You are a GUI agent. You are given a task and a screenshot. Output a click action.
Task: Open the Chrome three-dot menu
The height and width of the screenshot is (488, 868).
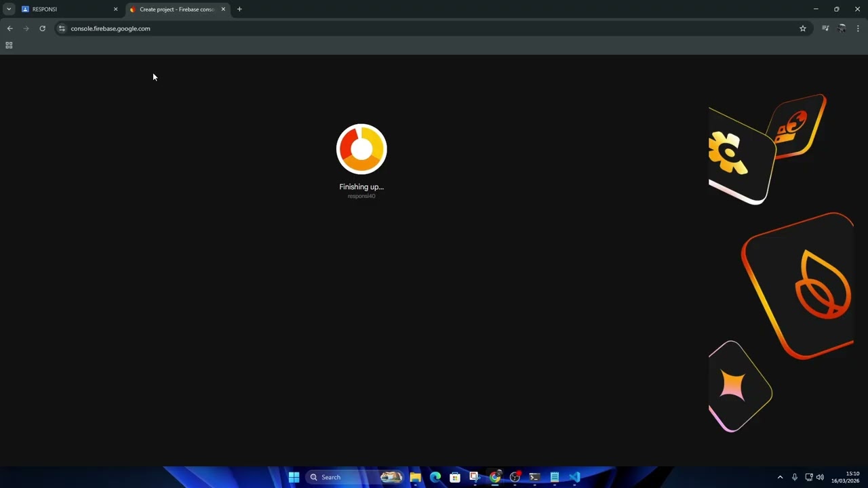(858, 28)
